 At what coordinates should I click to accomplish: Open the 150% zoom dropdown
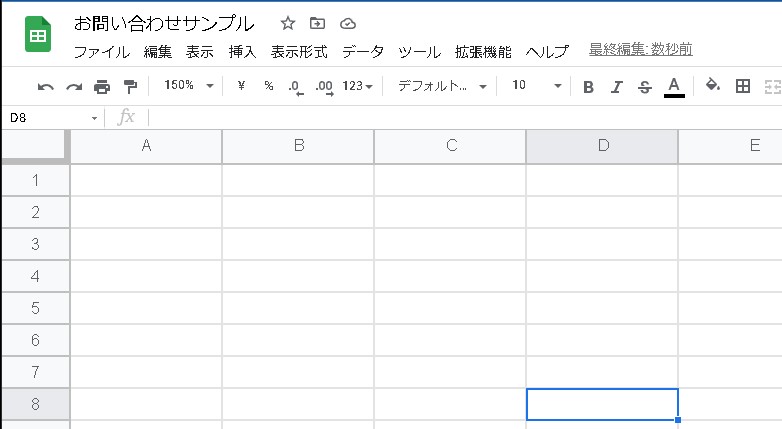pyautogui.click(x=188, y=86)
